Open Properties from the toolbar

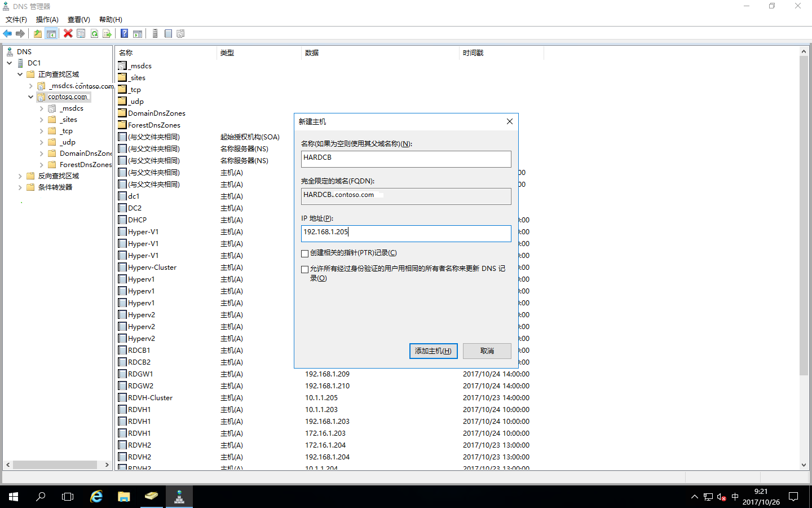click(81, 34)
